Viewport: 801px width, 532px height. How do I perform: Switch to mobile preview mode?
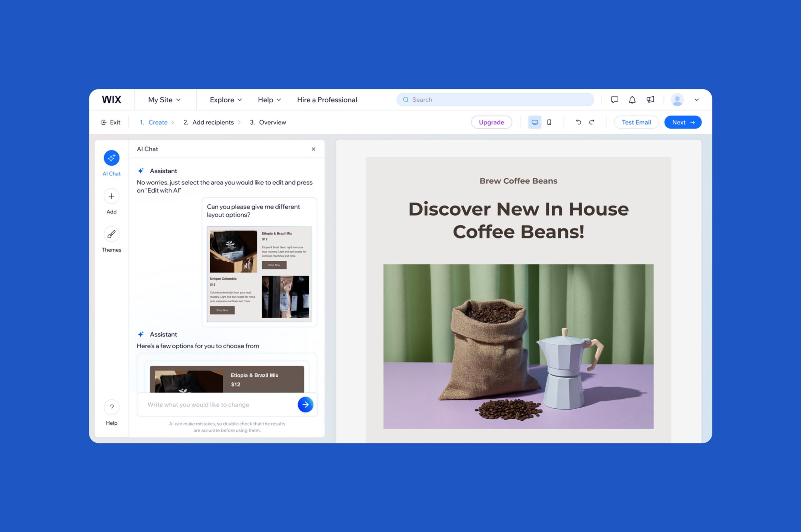click(549, 122)
